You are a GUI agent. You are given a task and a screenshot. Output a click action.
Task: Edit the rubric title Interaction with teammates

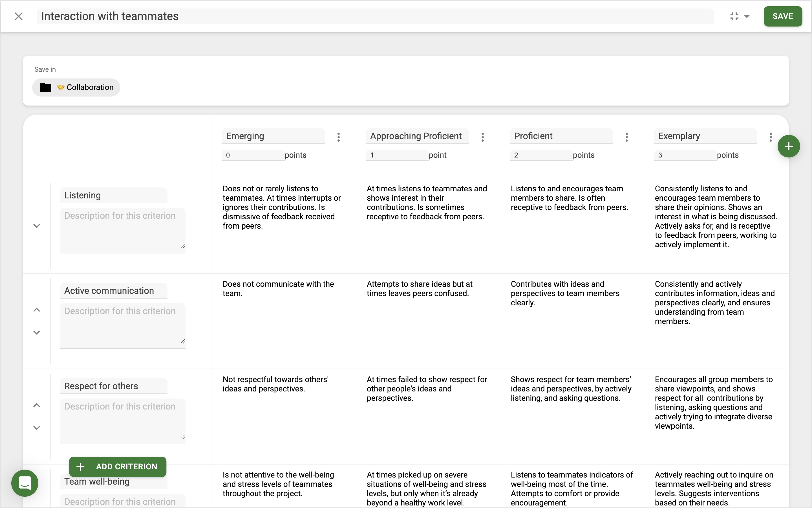pyautogui.click(x=375, y=16)
